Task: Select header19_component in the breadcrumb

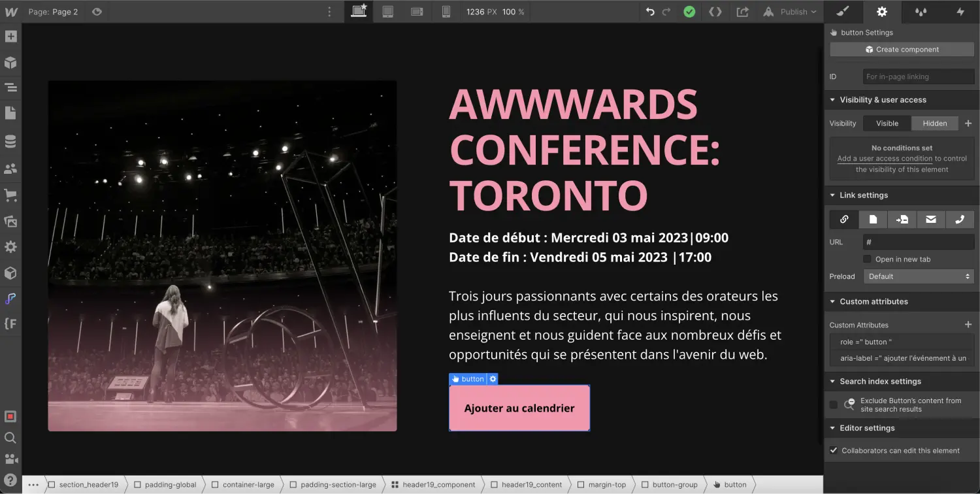Action: [x=434, y=485]
